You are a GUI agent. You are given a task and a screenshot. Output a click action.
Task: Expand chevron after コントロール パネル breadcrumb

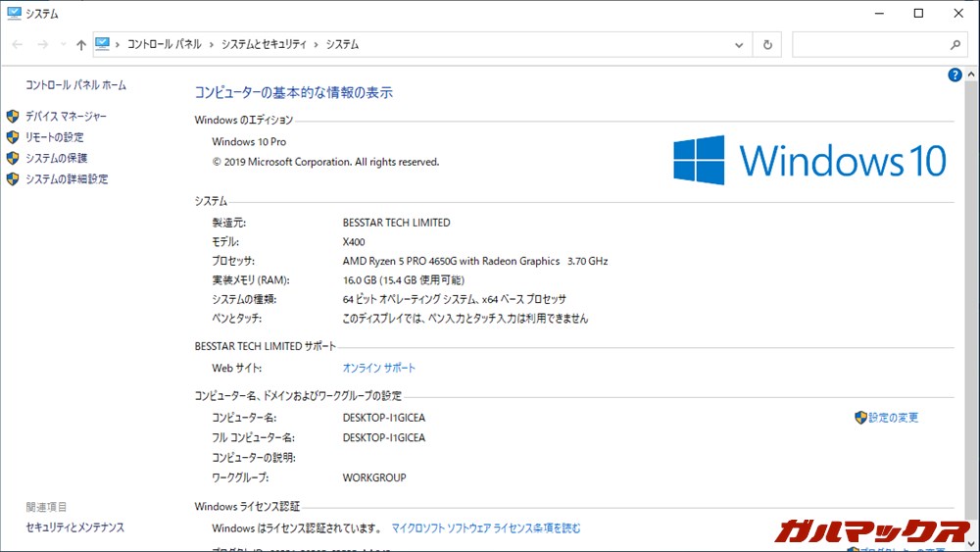211,45
